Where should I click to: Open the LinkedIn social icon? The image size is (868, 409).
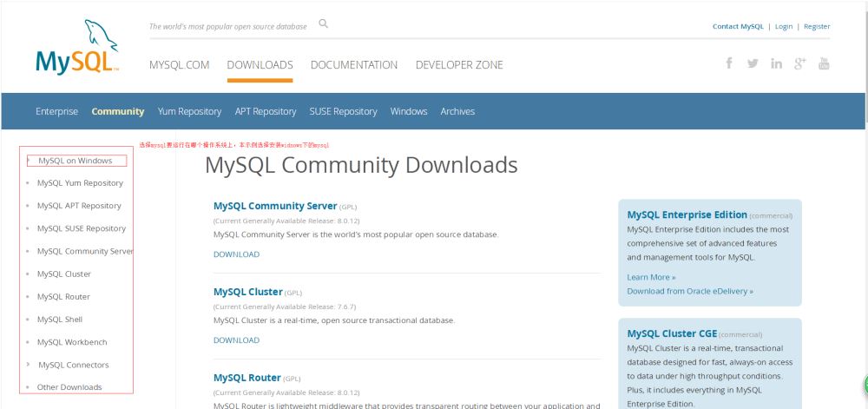776,64
